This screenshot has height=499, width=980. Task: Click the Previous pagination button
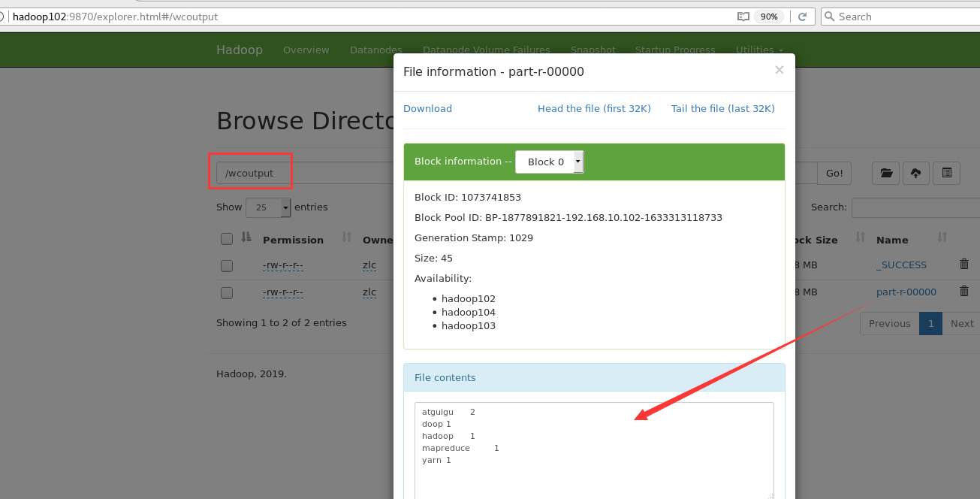click(x=889, y=323)
